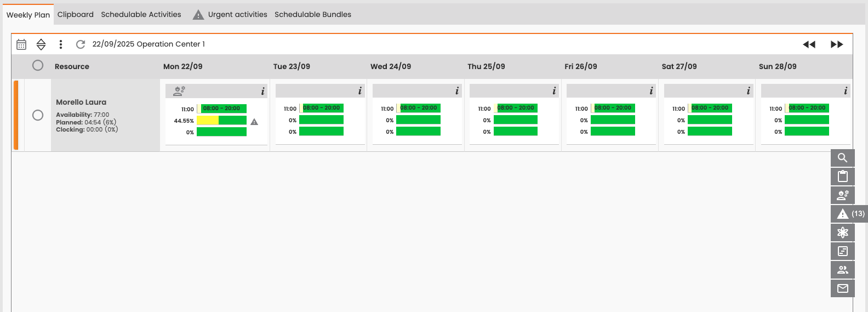
Task: Refresh the weekly plan
Action: pyautogui.click(x=81, y=44)
